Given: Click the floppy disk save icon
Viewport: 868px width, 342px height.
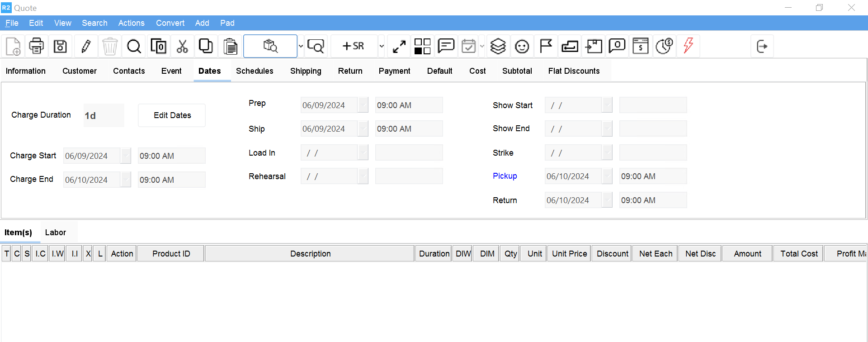Looking at the screenshot, I should point(61,46).
